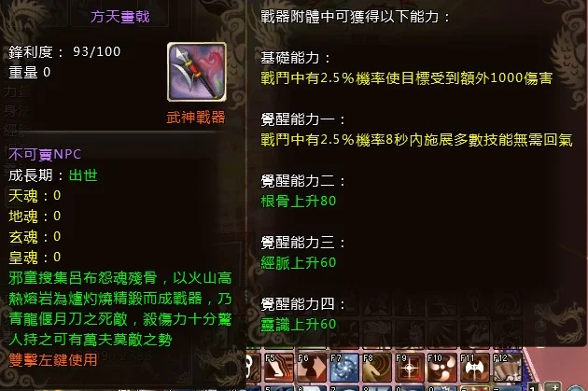Click the 不可賣NPC label
The image size is (588, 391).
[45, 154]
